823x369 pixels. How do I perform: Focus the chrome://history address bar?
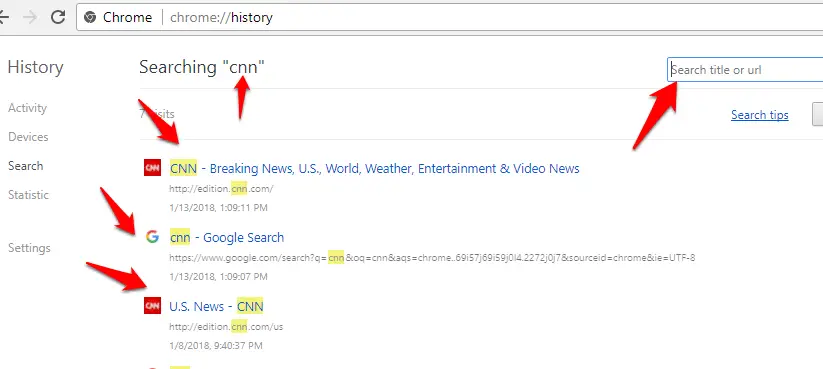click(449, 17)
